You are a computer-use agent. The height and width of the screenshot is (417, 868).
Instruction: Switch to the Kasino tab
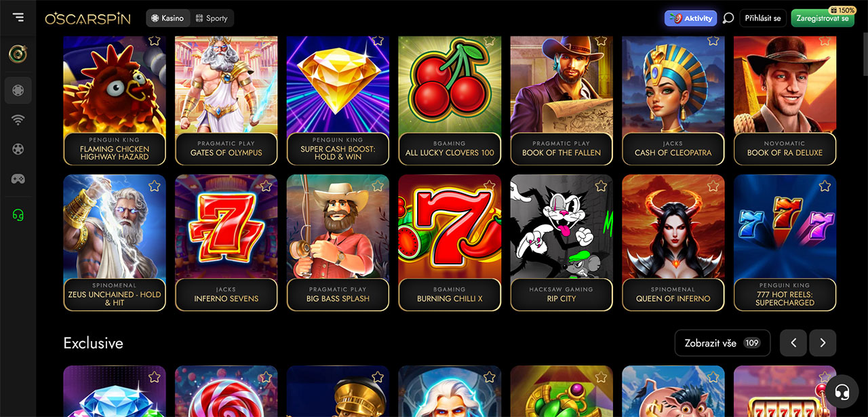167,18
